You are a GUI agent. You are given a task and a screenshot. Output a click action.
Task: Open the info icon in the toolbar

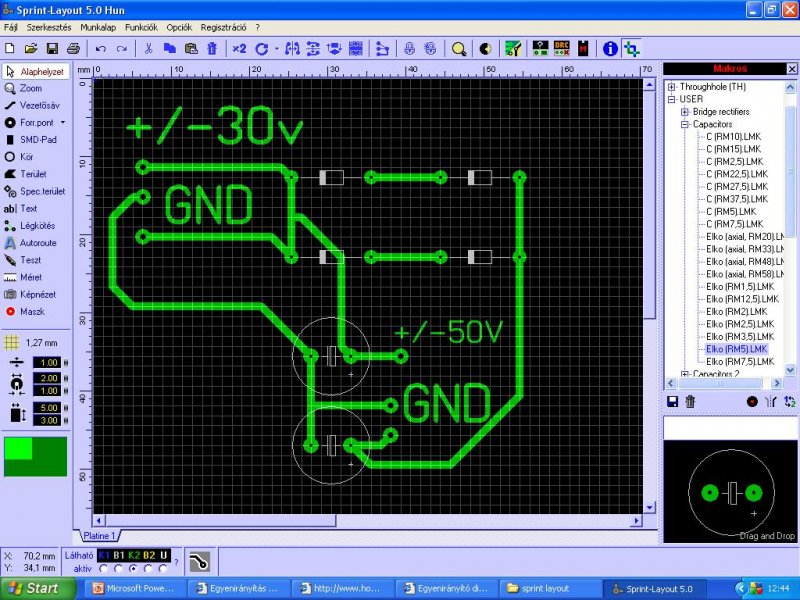click(610, 49)
